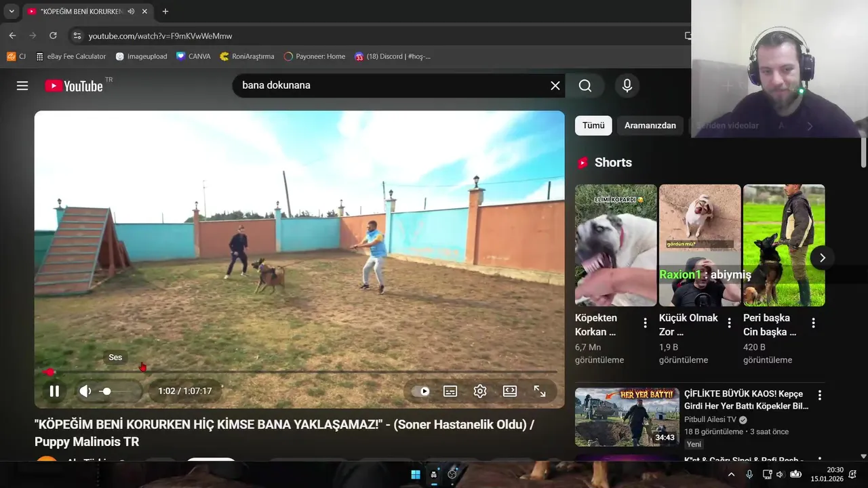
Task: Open the CANVA bookmark
Action: [193, 56]
